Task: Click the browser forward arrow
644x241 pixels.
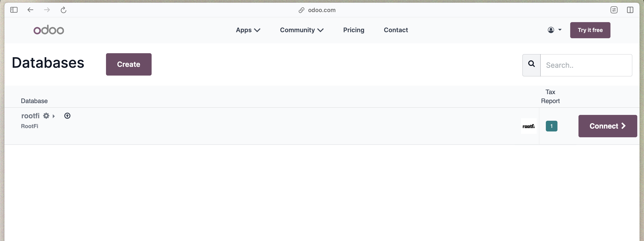Action: tap(47, 10)
